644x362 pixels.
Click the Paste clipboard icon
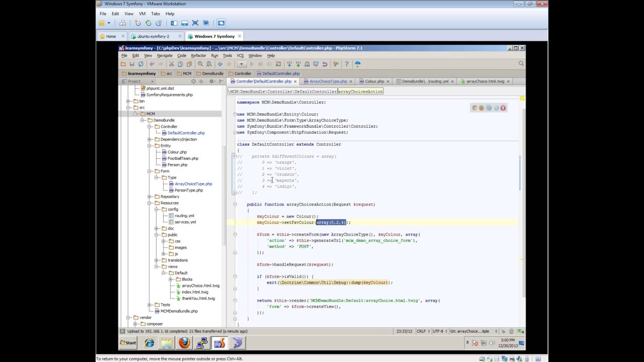pyautogui.click(x=189, y=64)
